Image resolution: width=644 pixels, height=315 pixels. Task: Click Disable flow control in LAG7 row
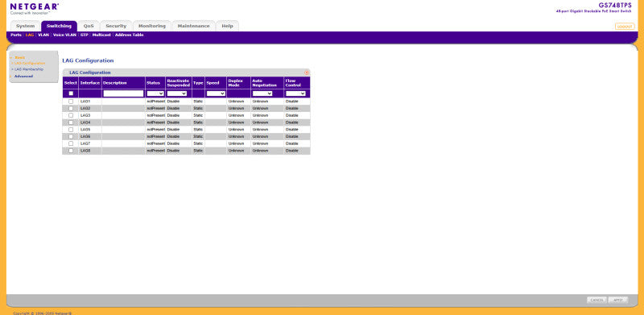coord(291,143)
